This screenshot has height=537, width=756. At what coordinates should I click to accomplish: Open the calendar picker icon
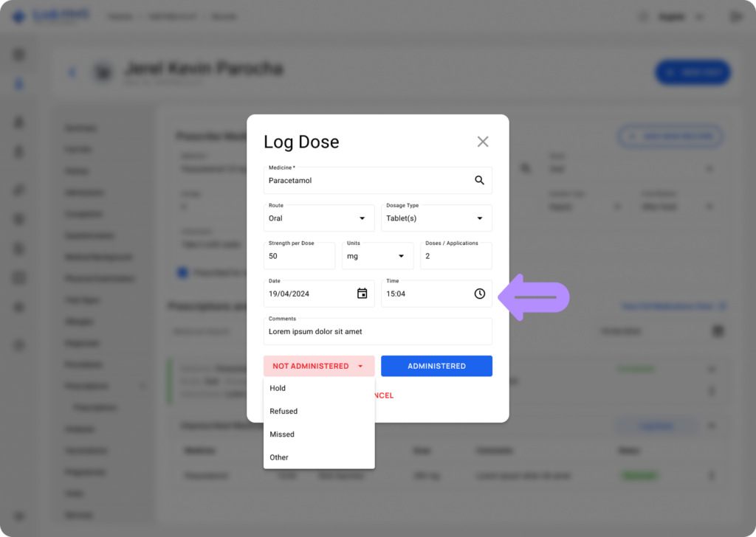(x=362, y=294)
